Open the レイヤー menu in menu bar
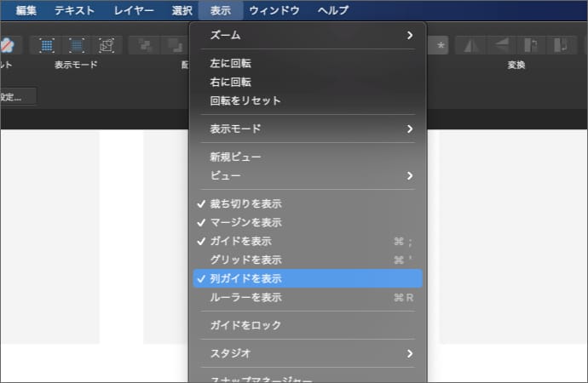Viewport: 588px width, 383px height. point(134,10)
